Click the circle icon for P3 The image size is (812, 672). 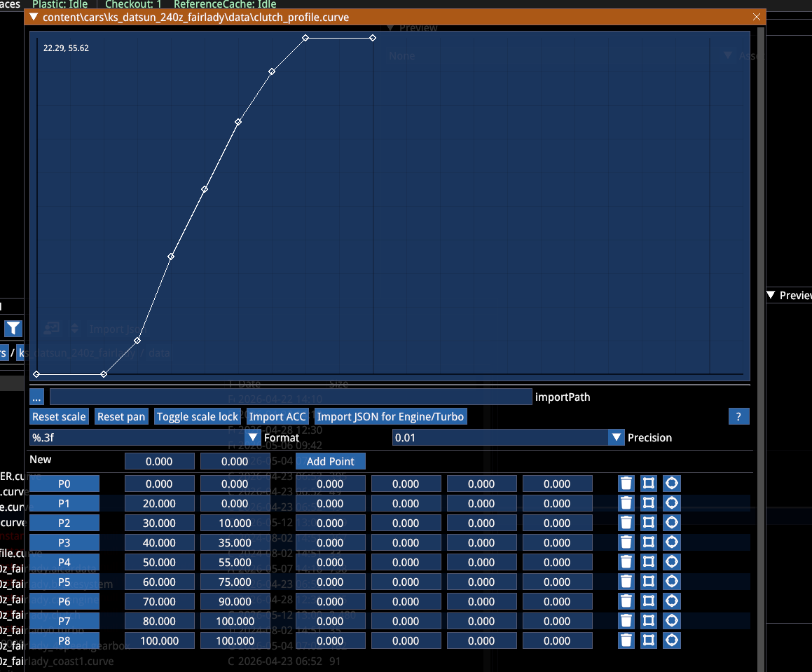coord(672,542)
